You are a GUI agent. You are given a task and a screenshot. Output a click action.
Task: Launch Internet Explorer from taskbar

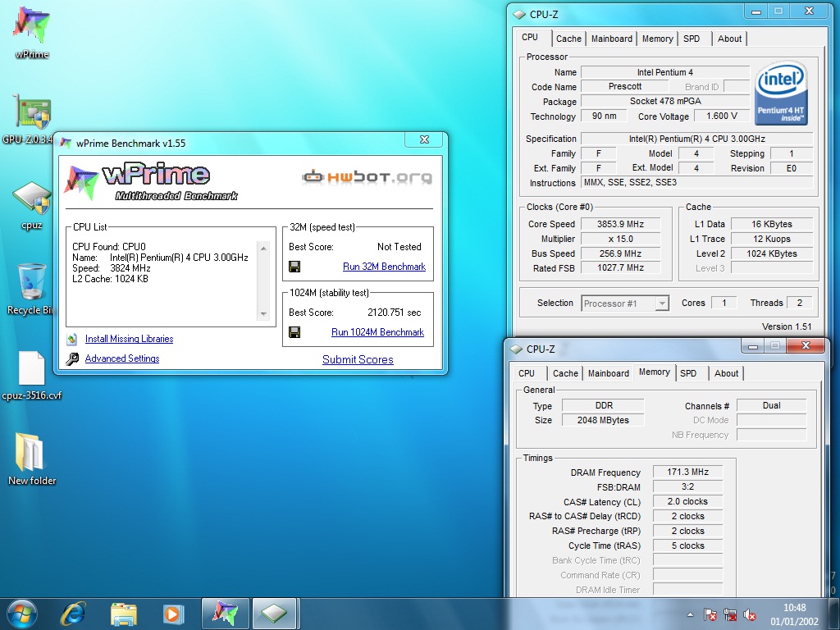[73, 614]
